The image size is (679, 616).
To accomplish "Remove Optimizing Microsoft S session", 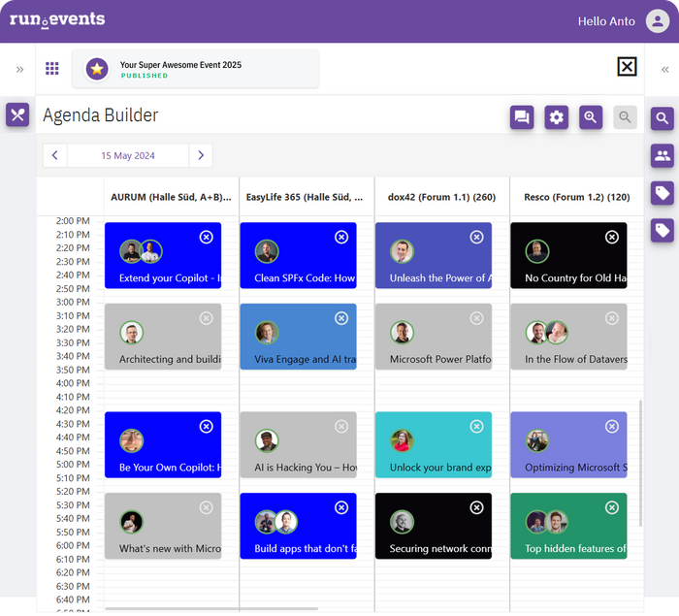I will (x=612, y=426).
